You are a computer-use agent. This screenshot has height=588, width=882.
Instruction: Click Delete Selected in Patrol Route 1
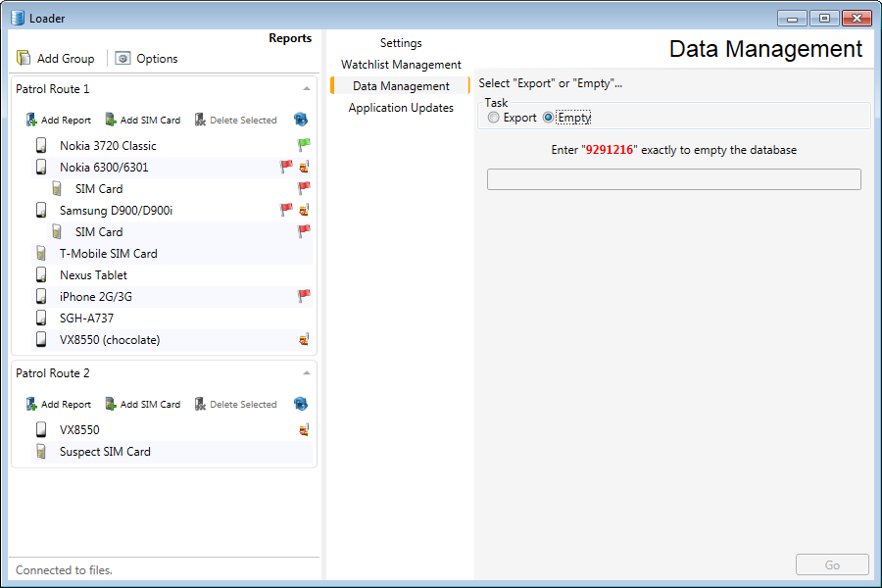pos(235,120)
